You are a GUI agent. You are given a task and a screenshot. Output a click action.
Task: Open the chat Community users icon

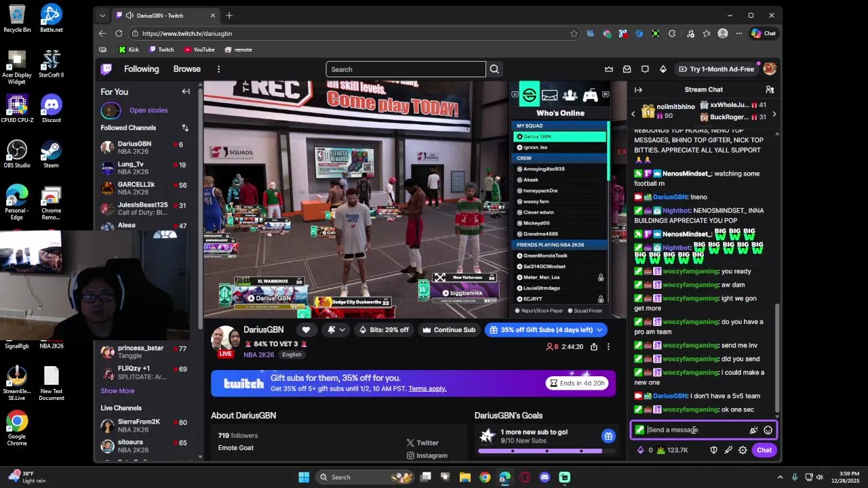point(770,89)
